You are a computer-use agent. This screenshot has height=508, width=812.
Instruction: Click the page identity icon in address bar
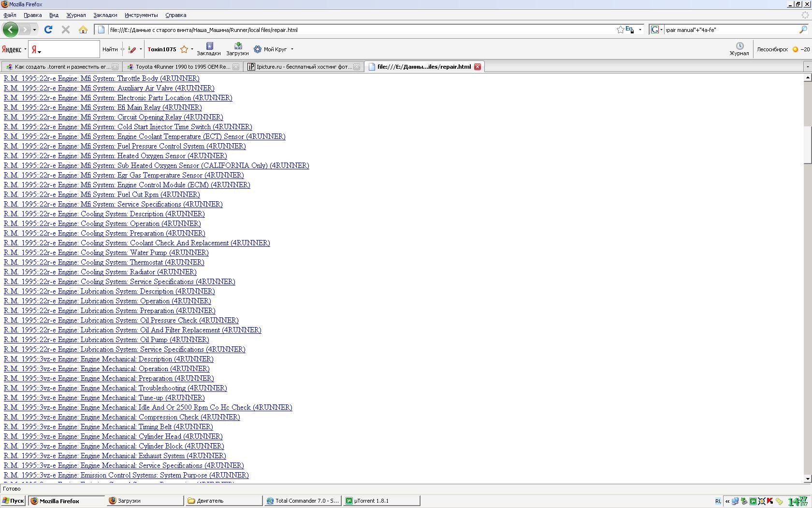pos(101,30)
